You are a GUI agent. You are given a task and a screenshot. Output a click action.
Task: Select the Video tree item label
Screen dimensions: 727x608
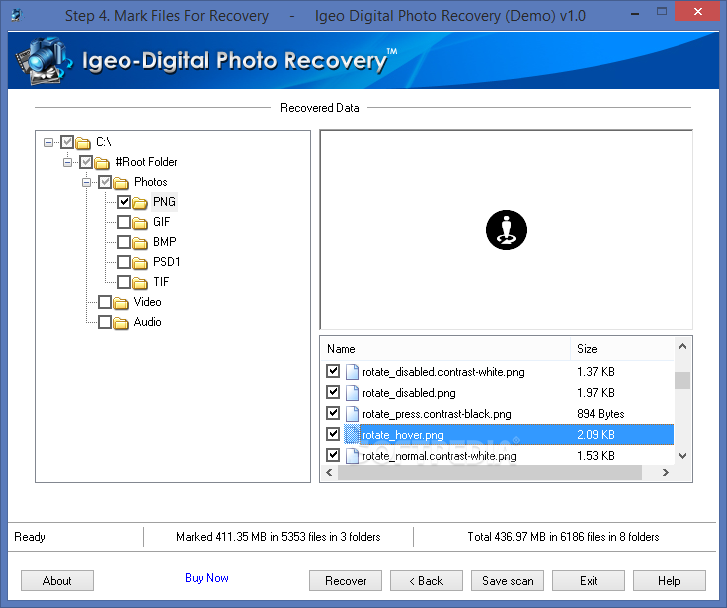(x=147, y=302)
